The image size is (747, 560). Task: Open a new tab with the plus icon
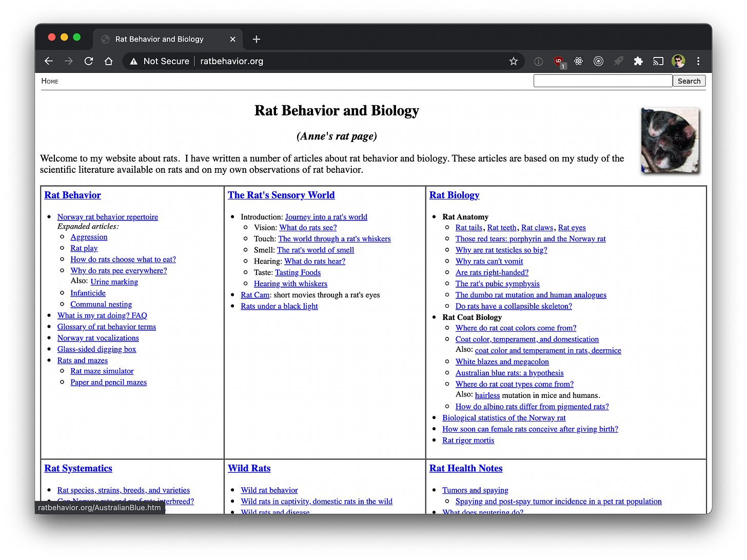click(x=257, y=39)
